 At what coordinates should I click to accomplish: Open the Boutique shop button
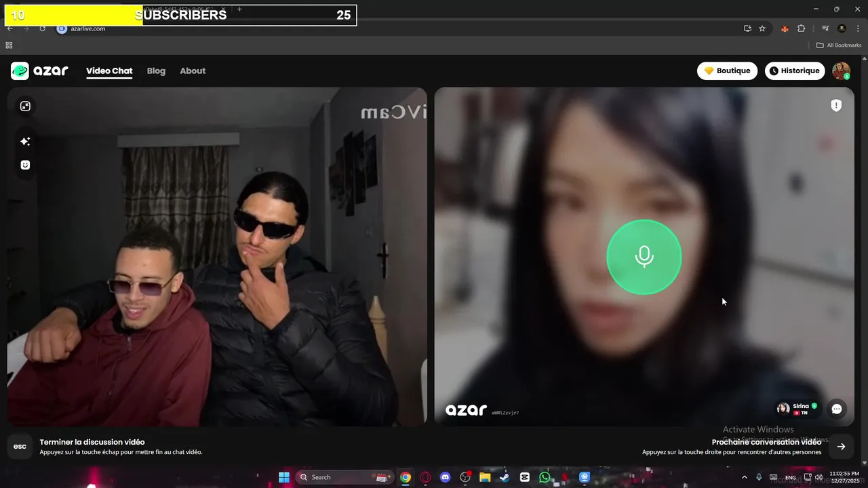(727, 70)
